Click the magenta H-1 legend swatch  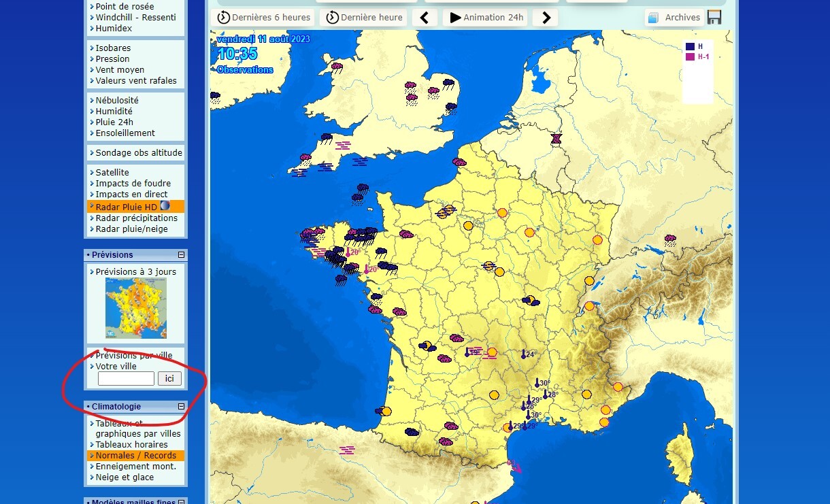coord(690,57)
